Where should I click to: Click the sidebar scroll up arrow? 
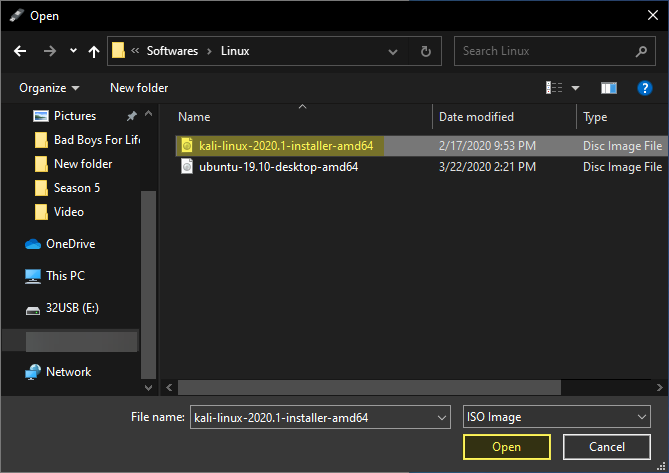click(148, 114)
